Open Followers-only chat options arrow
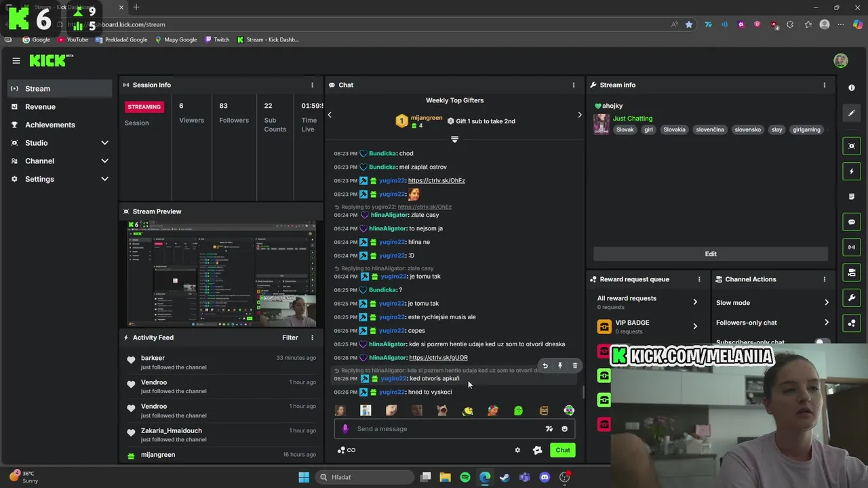The image size is (868, 488). pos(826,323)
